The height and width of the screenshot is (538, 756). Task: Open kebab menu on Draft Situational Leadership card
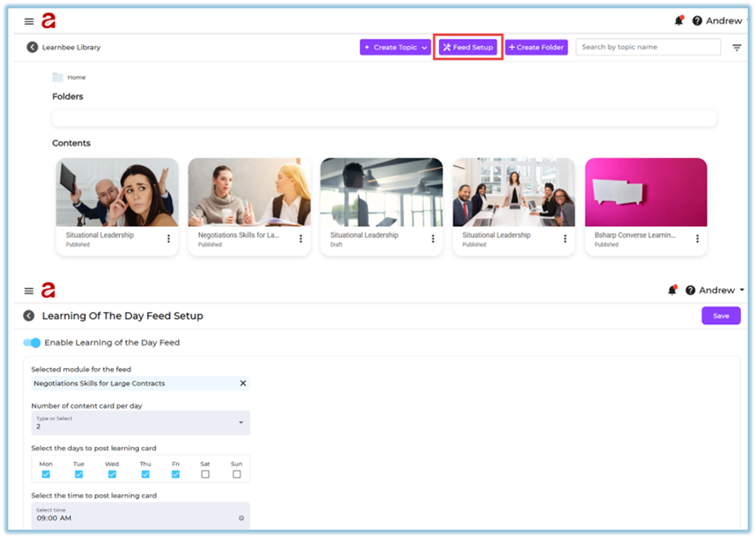(433, 239)
